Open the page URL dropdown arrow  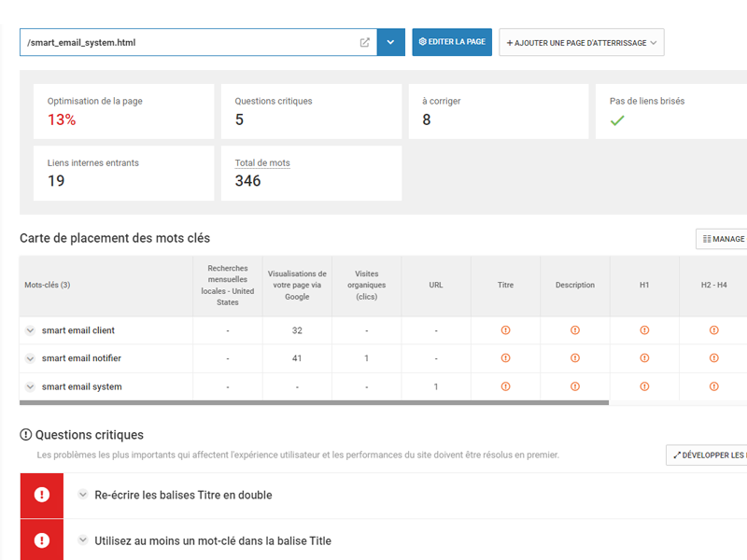point(390,42)
